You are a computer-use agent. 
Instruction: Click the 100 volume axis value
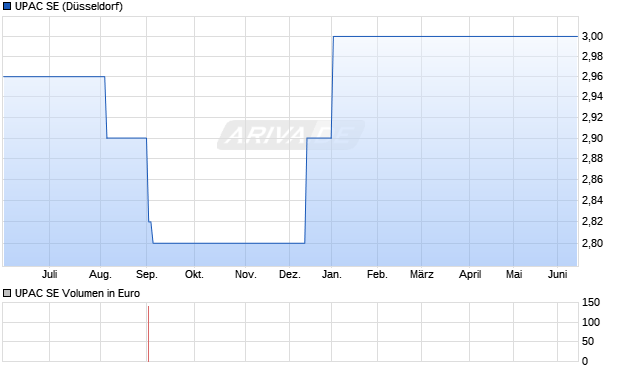591,322
